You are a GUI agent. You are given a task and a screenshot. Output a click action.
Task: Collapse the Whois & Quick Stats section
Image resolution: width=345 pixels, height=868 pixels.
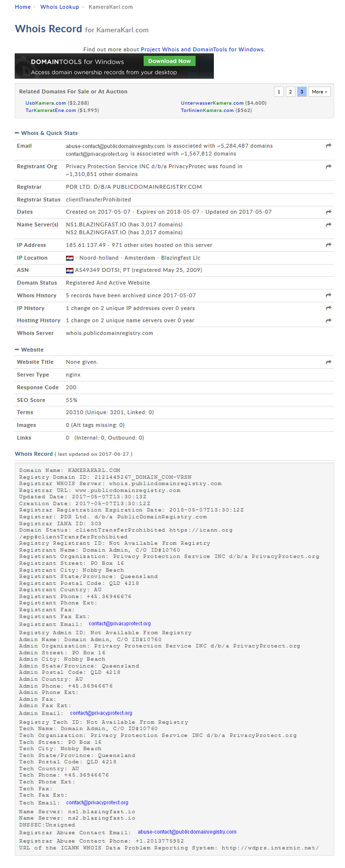(17, 133)
